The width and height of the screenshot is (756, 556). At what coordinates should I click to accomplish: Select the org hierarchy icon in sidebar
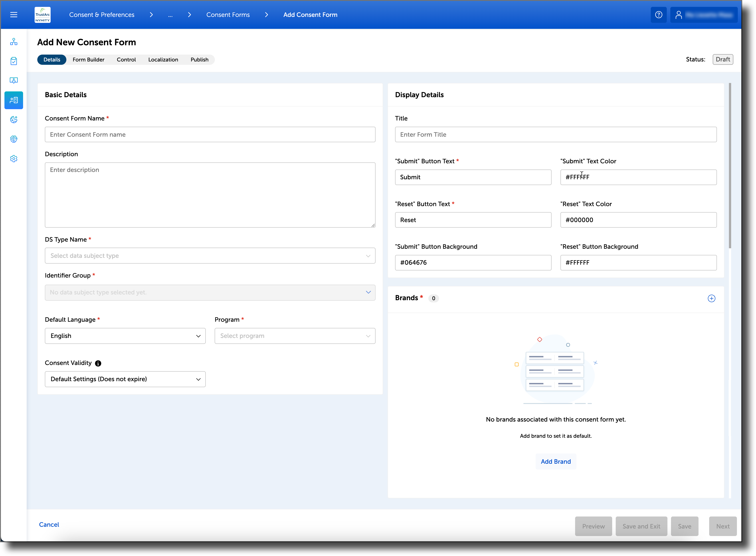click(x=14, y=41)
